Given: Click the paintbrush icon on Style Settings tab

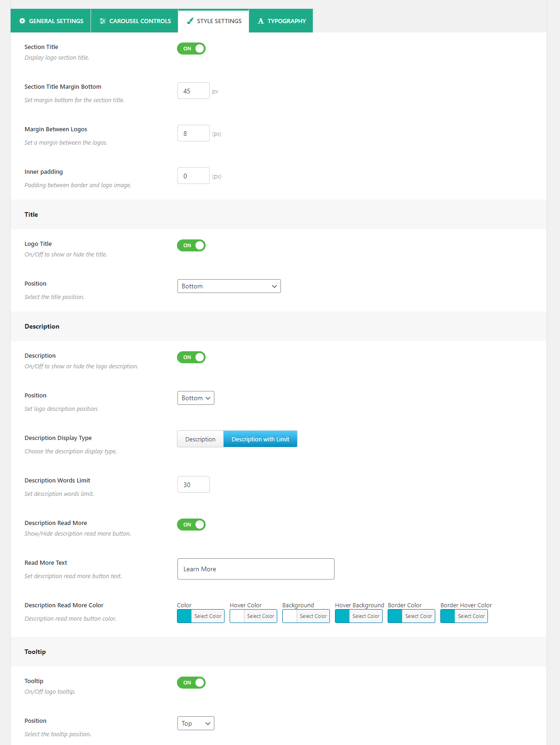Looking at the screenshot, I should 190,21.
